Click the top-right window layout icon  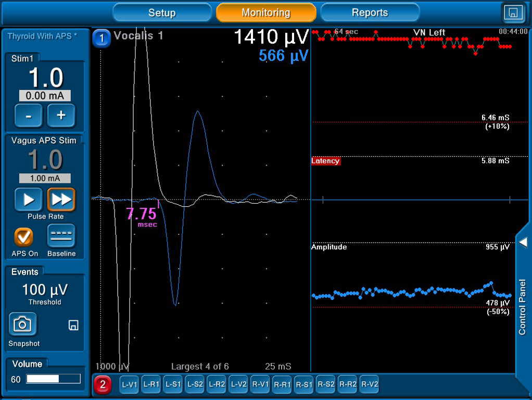point(514,12)
